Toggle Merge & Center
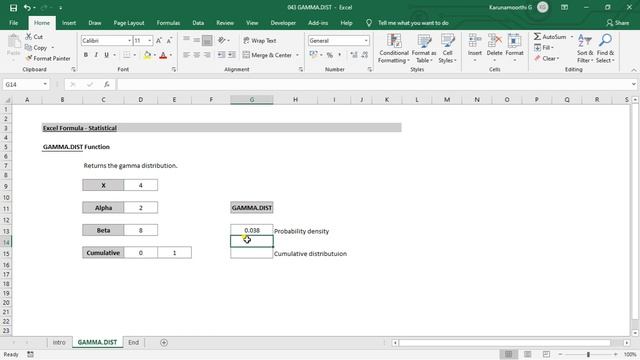This screenshot has height=360, width=640. [x=267, y=55]
